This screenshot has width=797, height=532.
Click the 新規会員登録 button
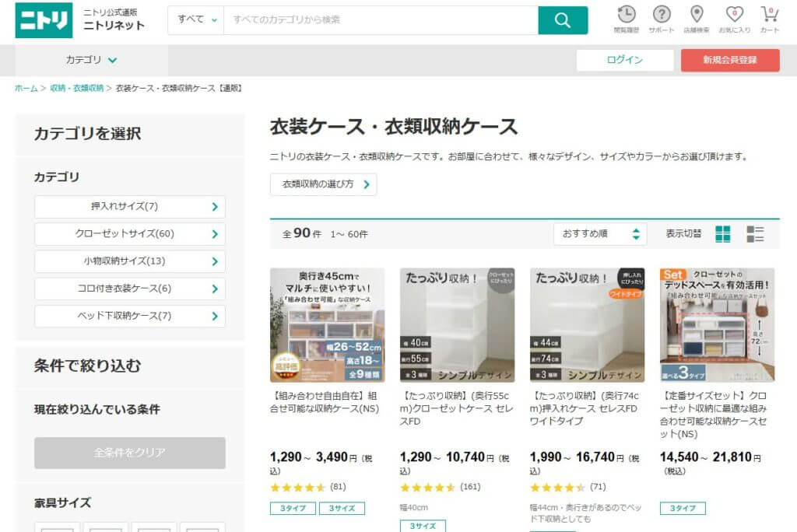(x=730, y=59)
